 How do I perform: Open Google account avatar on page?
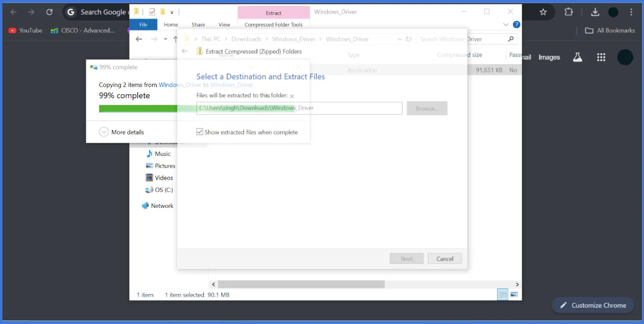click(x=625, y=57)
